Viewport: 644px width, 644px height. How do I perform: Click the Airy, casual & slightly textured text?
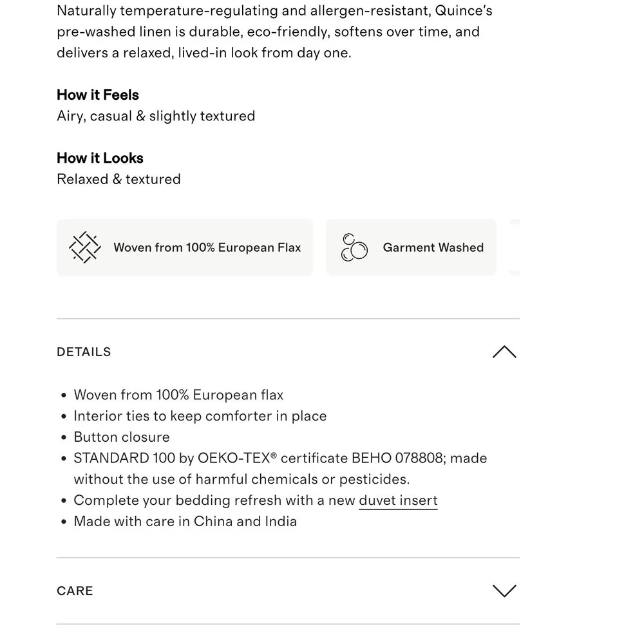[x=156, y=116]
